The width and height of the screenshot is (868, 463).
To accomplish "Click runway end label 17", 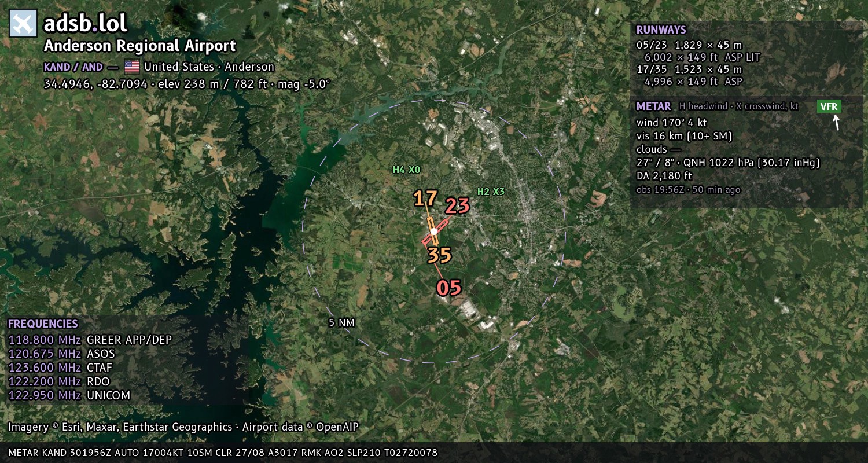I will click(425, 199).
